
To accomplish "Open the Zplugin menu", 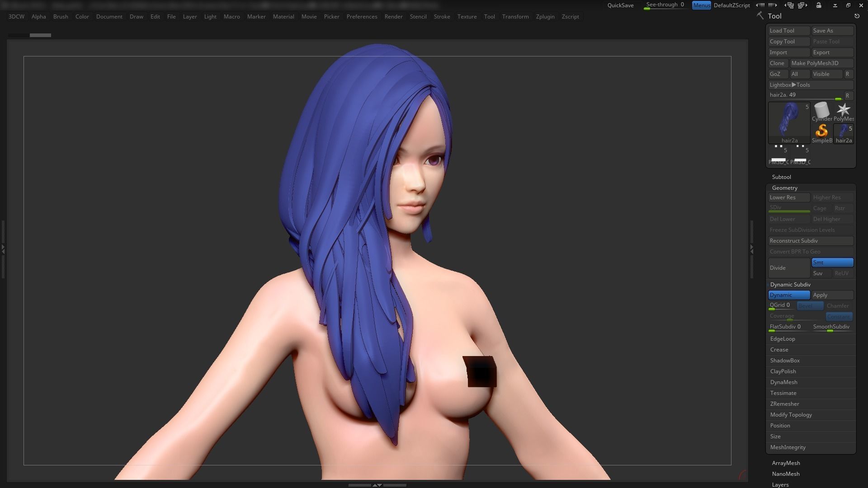I will pyautogui.click(x=545, y=17).
